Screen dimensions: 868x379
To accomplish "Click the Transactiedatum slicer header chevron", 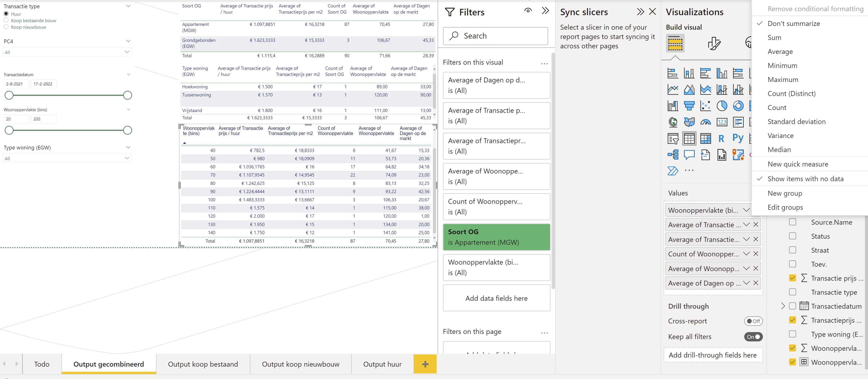I will (128, 74).
